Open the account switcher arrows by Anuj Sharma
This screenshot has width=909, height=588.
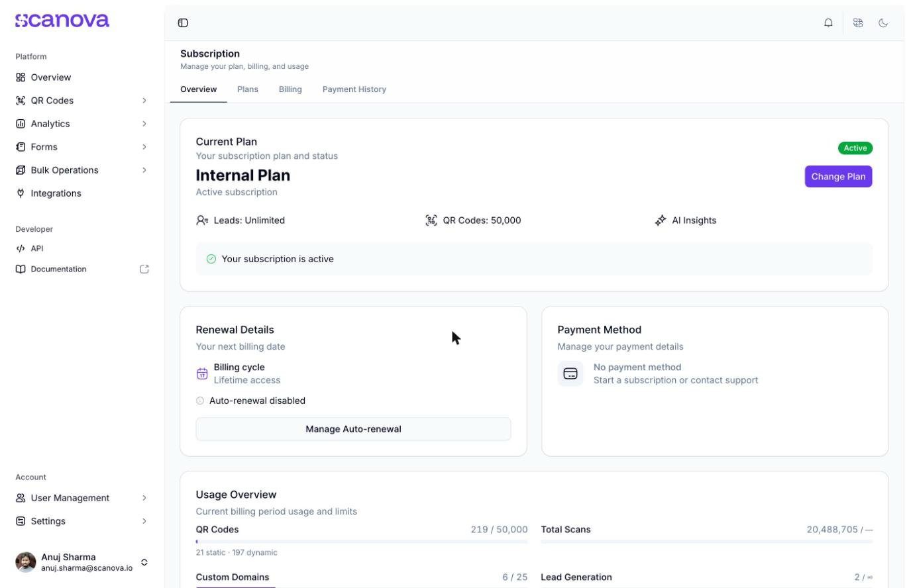point(144,562)
